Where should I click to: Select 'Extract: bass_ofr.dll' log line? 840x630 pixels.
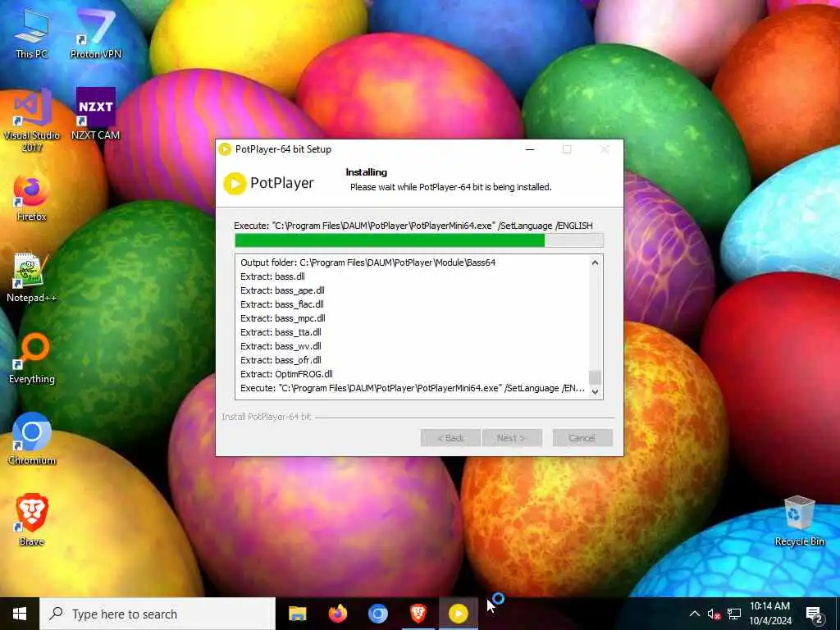click(281, 360)
